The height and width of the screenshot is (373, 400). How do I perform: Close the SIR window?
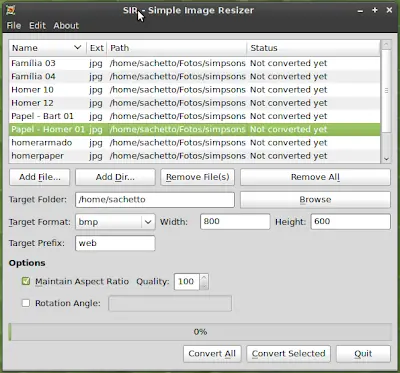pyautogui.click(x=389, y=10)
